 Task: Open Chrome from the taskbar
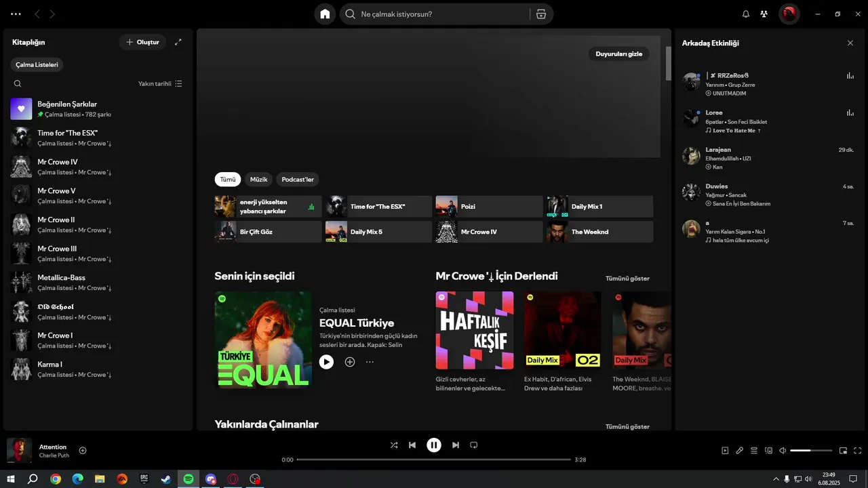(x=56, y=479)
